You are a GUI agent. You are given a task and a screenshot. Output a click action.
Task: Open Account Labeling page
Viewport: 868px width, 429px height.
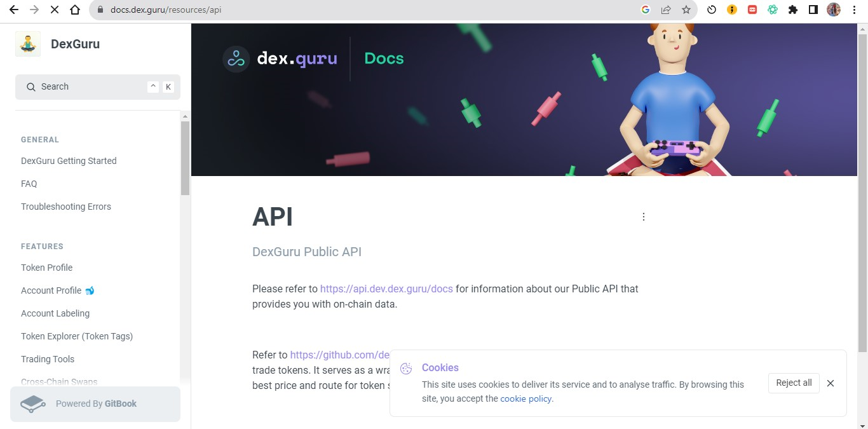pos(55,313)
